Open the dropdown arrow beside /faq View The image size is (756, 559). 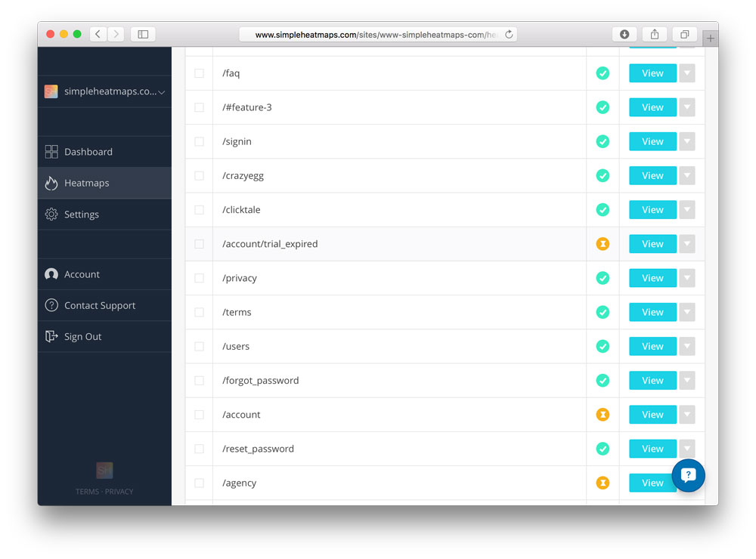[687, 73]
